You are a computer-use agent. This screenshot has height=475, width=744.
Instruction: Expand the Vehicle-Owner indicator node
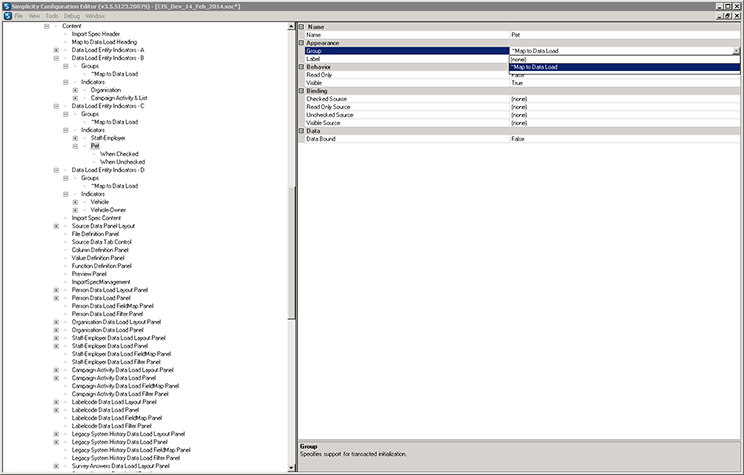tap(75, 210)
